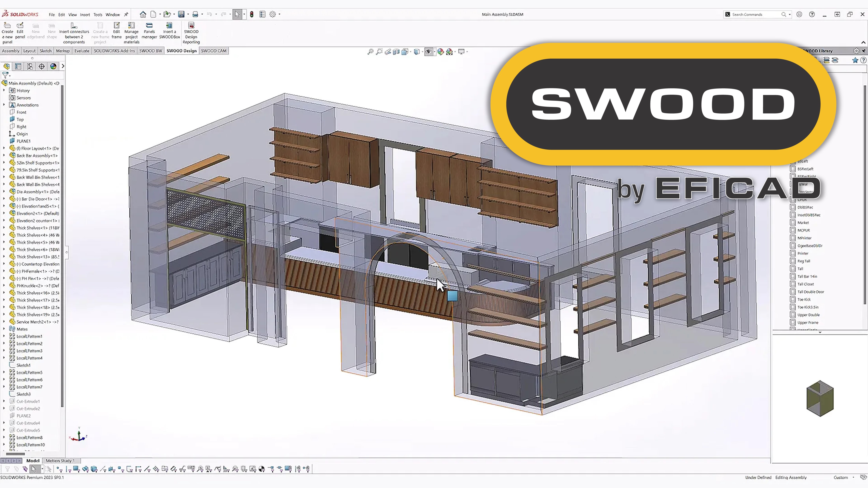
Task: Open the File menu
Action: point(51,14)
